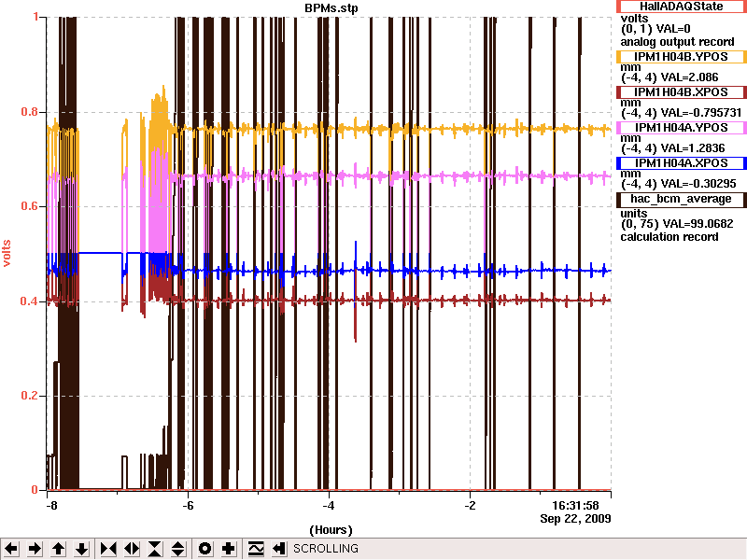Pan the plot up with the up arrow
Viewport: 747px width, 560px height.
[x=59, y=549]
